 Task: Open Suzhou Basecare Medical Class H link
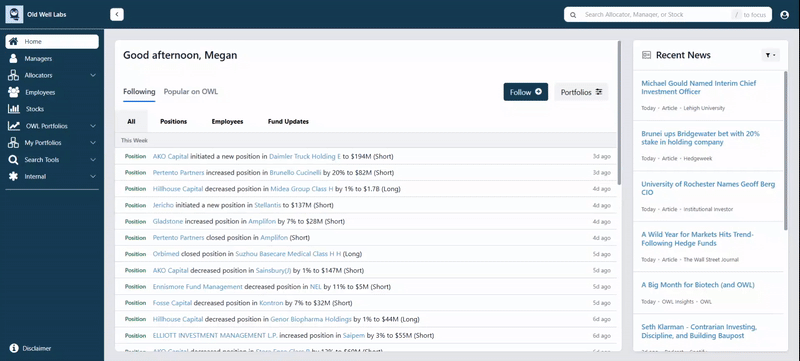tap(288, 253)
